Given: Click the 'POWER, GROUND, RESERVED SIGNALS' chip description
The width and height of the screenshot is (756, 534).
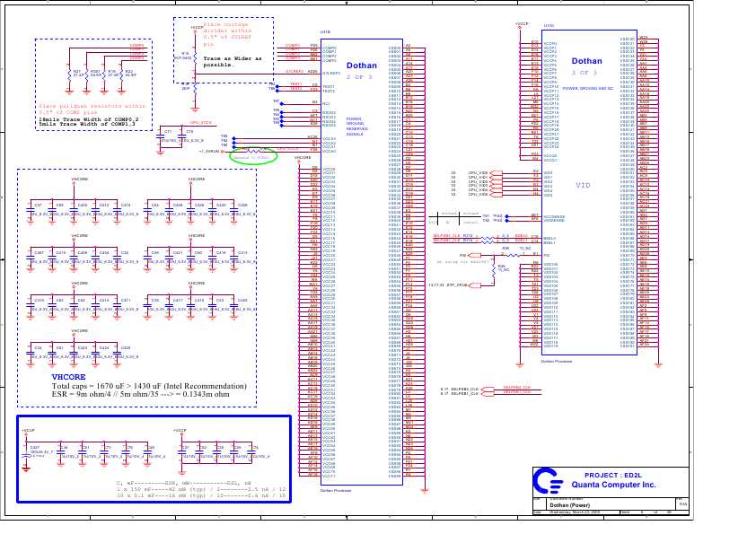Looking at the screenshot, I should pyautogui.click(x=356, y=127).
